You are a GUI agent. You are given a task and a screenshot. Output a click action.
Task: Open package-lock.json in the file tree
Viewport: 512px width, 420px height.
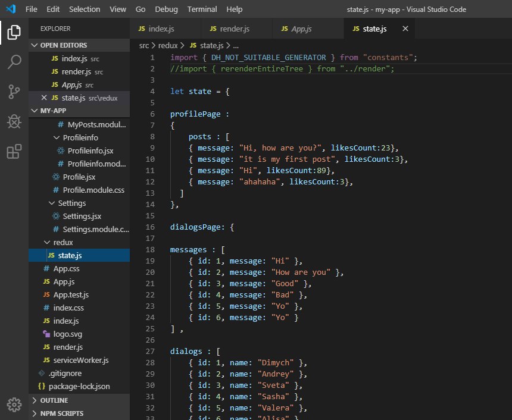(79, 386)
